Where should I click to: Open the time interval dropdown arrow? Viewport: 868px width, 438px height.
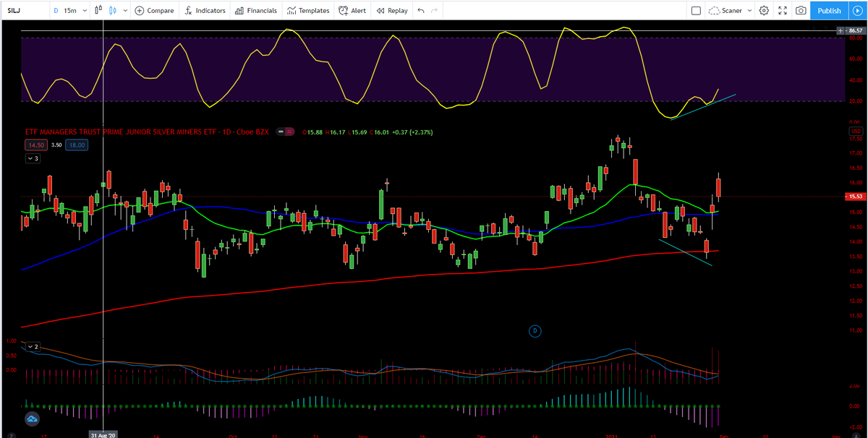(x=85, y=11)
